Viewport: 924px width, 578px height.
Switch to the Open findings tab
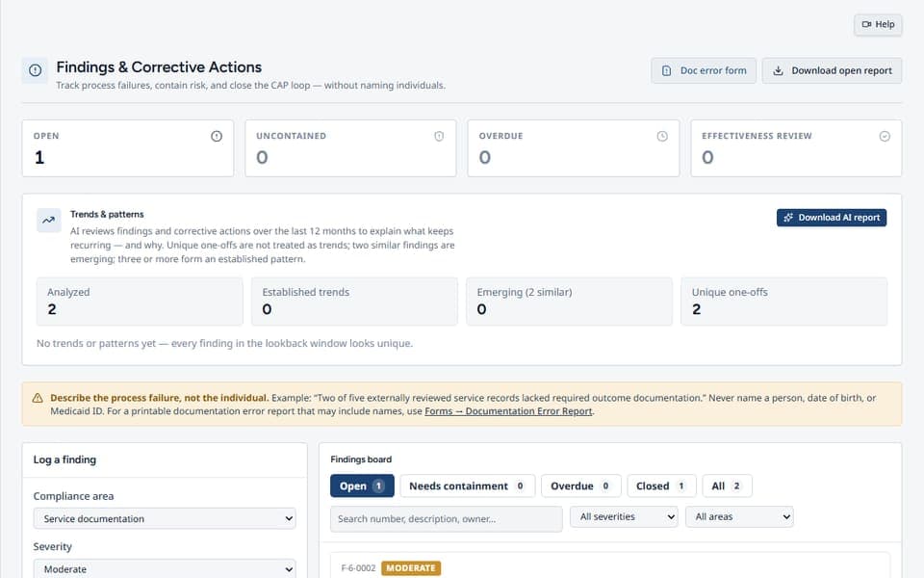point(362,486)
